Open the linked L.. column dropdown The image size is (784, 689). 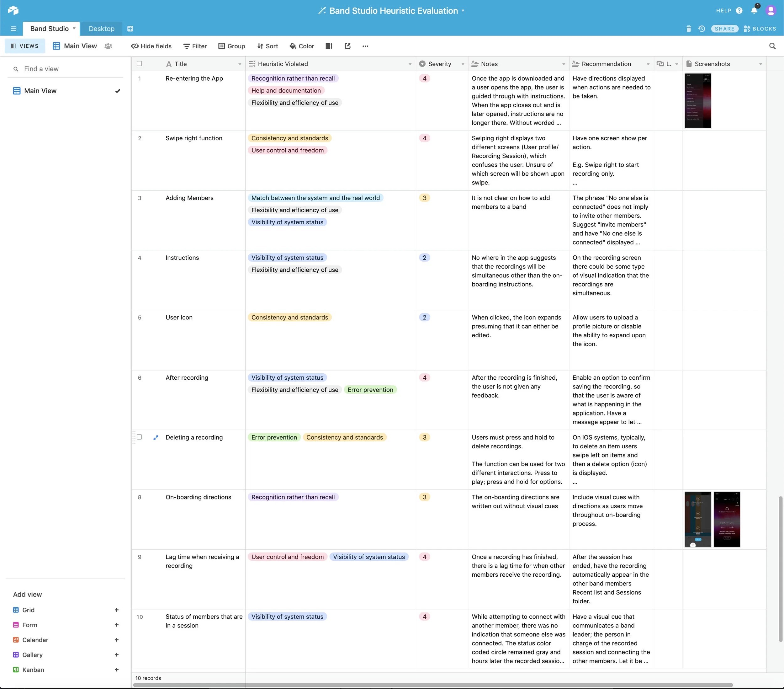point(677,64)
